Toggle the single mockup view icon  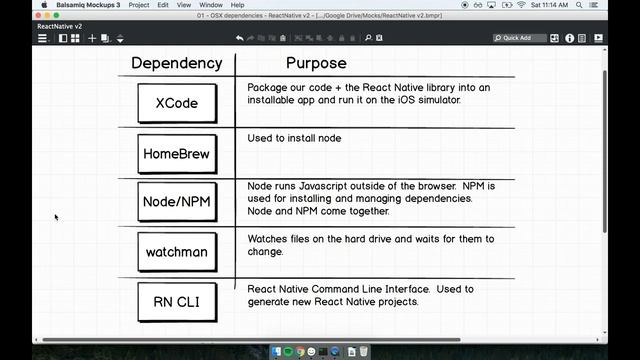tap(63, 38)
